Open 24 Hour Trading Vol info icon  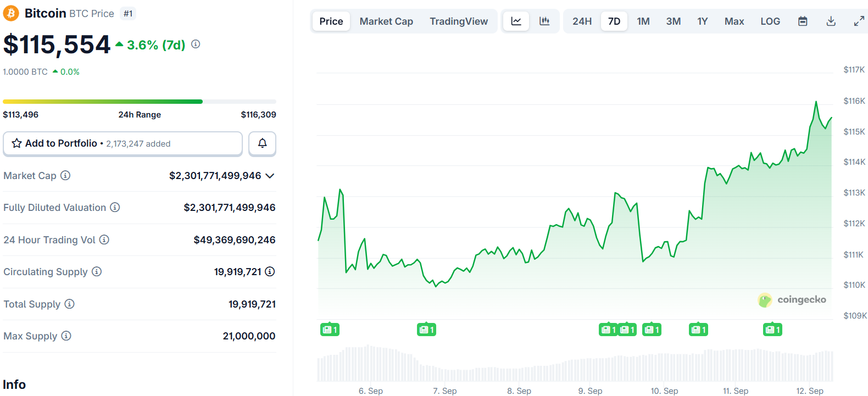[x=104, y=240]
